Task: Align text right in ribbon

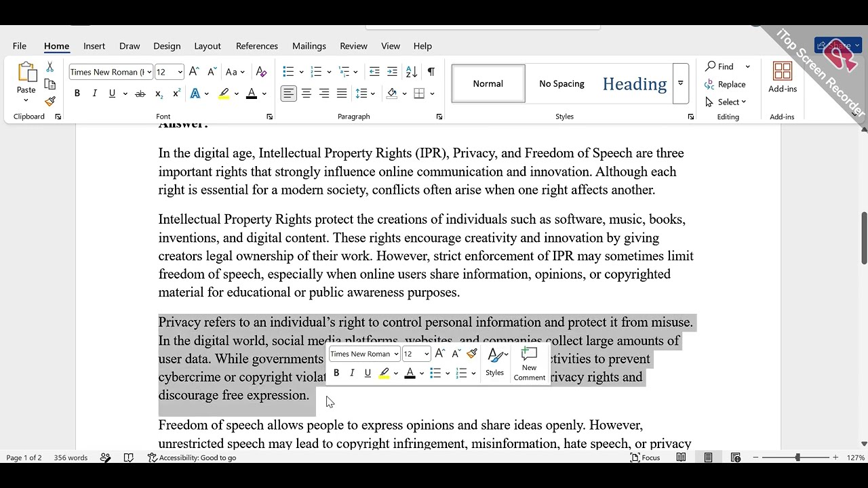Action: pyautogui.click(x=324, y=94)
